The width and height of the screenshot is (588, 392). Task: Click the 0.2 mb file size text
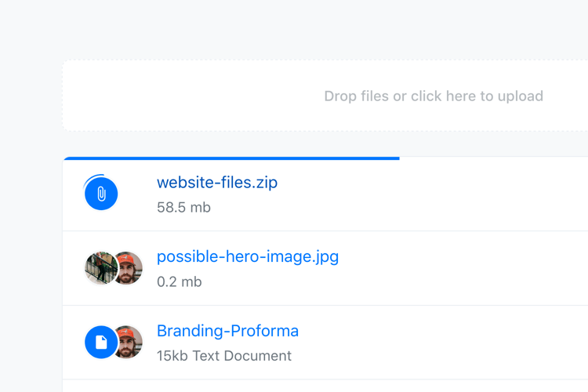180,281
